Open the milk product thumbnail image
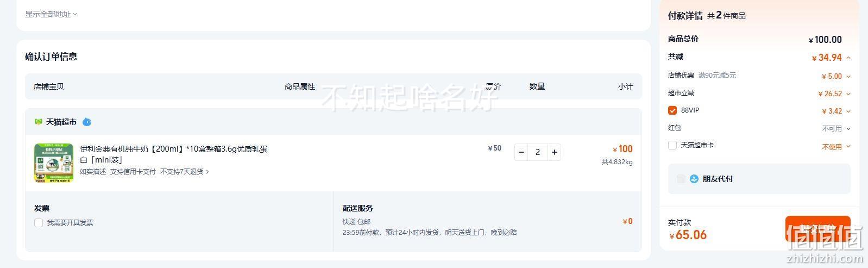 coord(54,163)
